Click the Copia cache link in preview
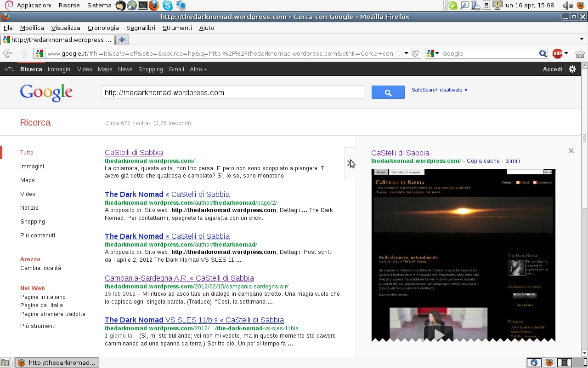Image resolution: width=588 pixels, height=368 pixels. pos(483,161)
